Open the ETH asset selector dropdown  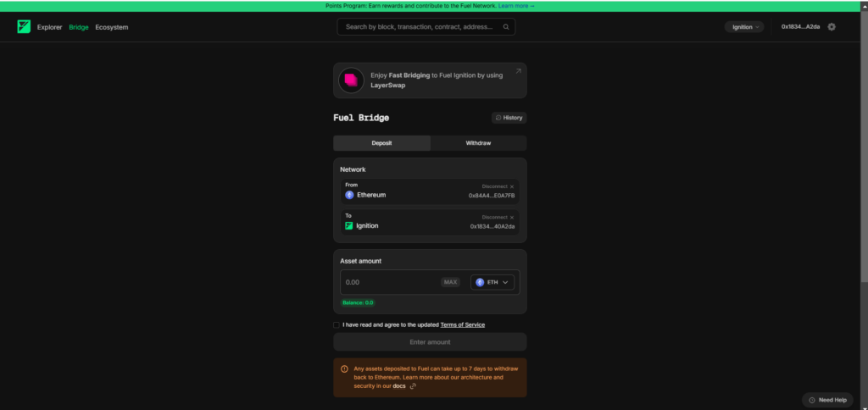point(492,282)
